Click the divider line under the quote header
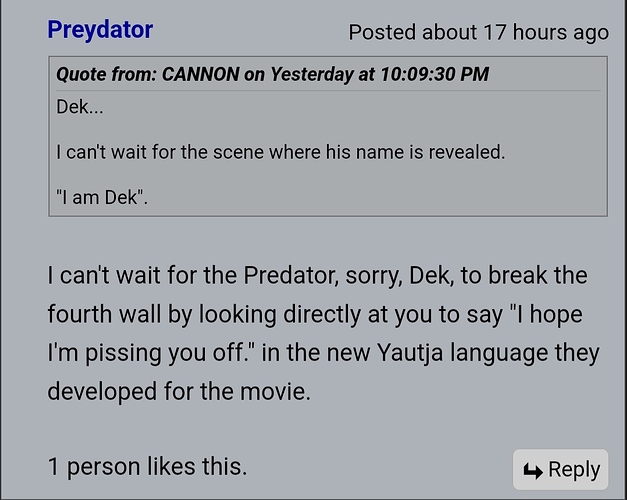 [x=328, y=91]
